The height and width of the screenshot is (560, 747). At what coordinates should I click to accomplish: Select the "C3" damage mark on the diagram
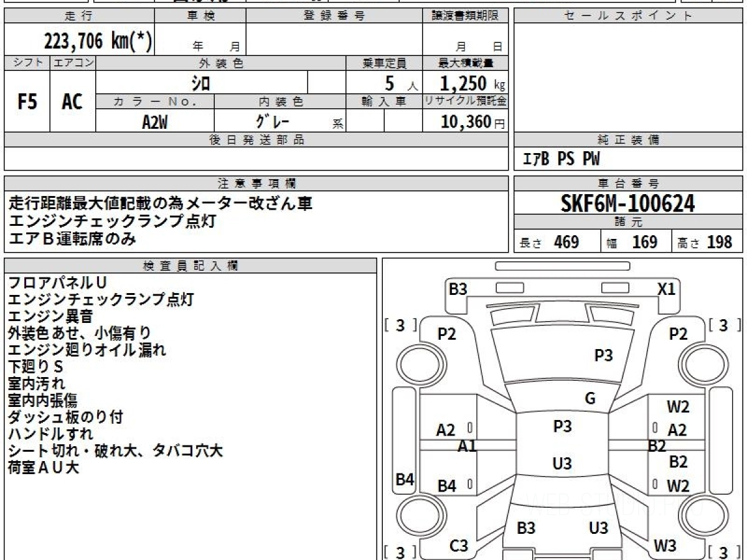tap(459, 546)
